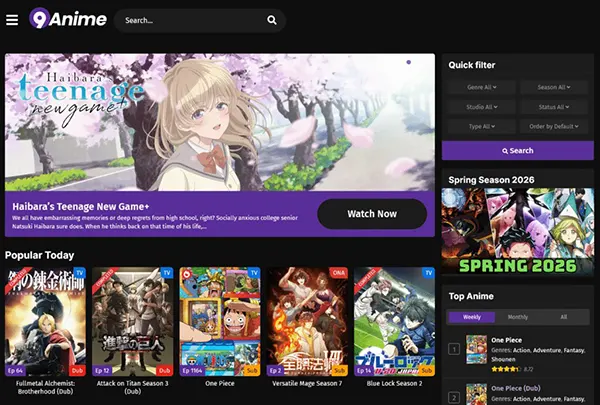Viewport: 600px width, 405px height.
Task: Open the Fullmetal Alchemist: Brotherhood poster
Action: (x=45, y=322)
